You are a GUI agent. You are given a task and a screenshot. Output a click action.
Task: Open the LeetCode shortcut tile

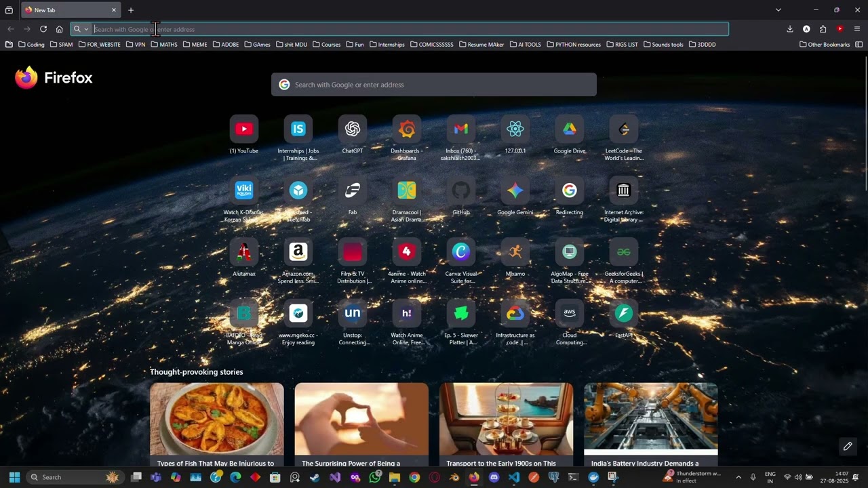624,129
